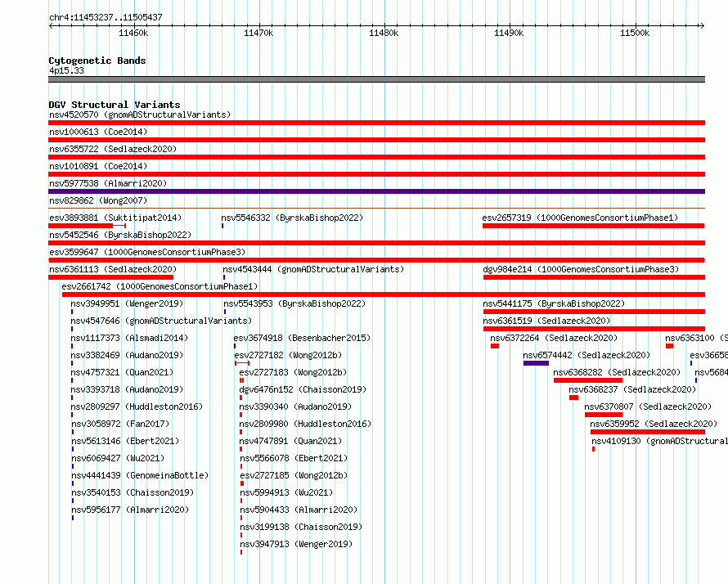Open the nsv1000613 (Coe2014) variant label
728x584 pixels.
[98, 132]
